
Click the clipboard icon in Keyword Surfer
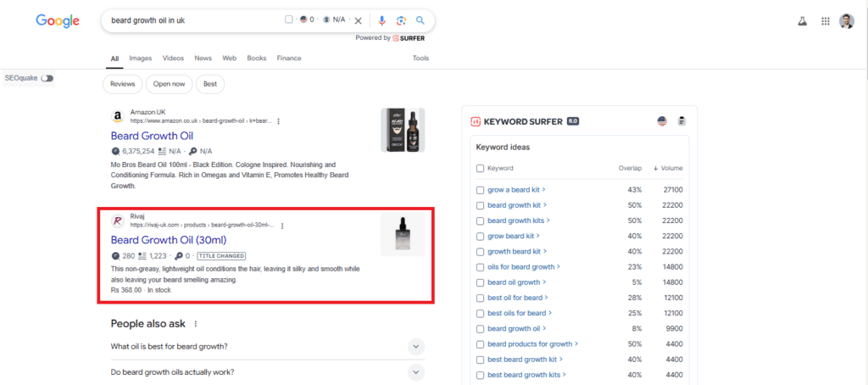(x=681, y=121)
